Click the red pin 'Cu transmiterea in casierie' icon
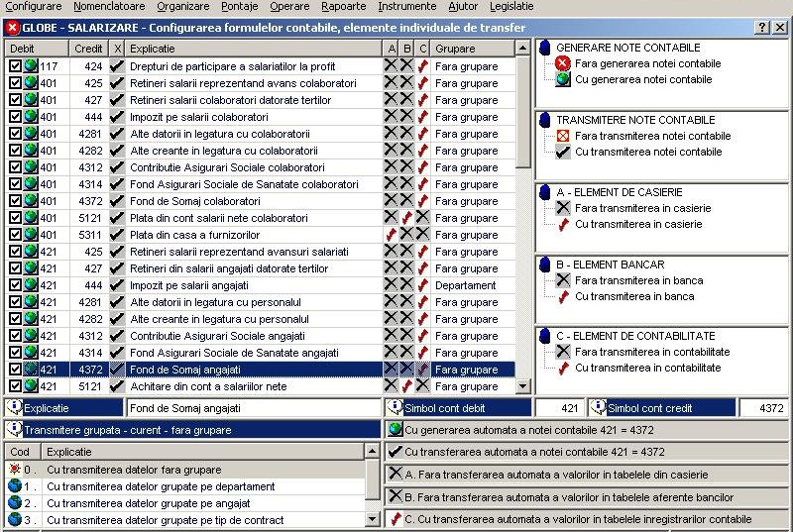Viewport: 793px width, 532px height. pos(563,224)
